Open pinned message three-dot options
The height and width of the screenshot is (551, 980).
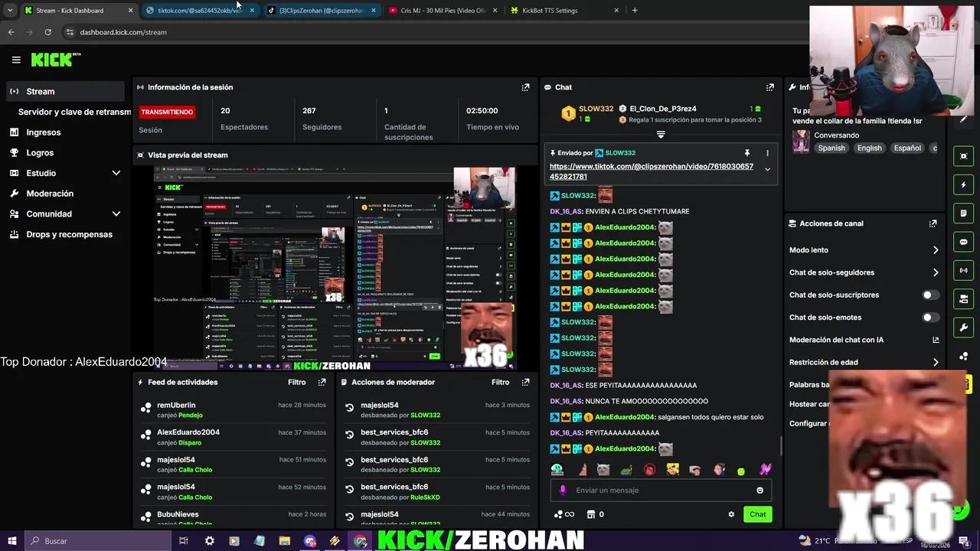point(767,153)
